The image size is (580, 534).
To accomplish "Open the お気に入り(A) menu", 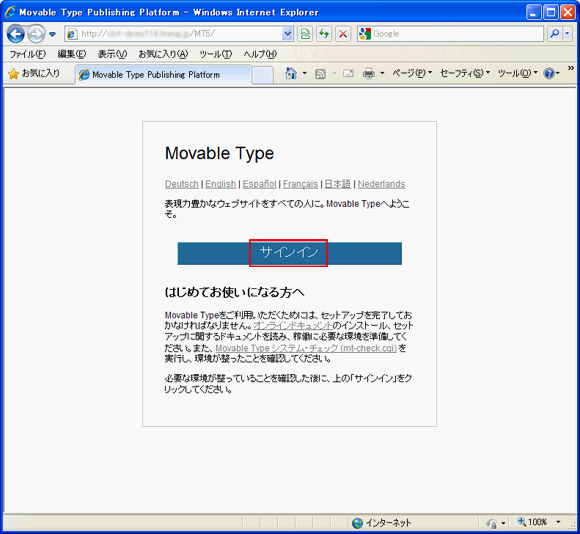I will pos(163,54).
